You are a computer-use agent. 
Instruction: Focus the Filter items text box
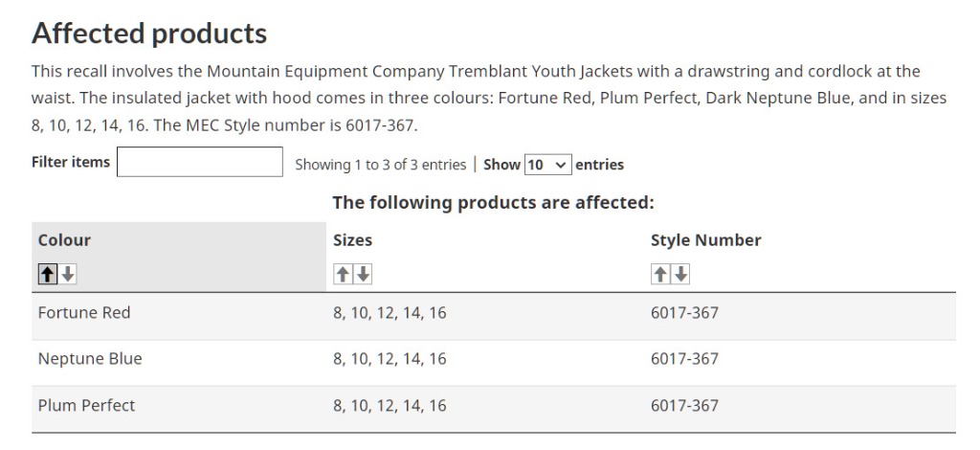point(199,162)
